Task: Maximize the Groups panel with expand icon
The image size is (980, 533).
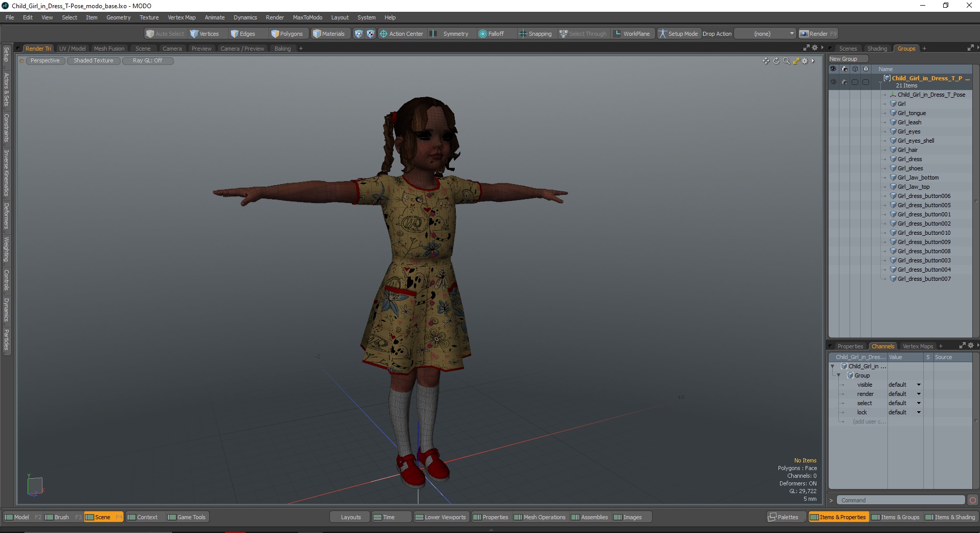Action: pos(970,48)
